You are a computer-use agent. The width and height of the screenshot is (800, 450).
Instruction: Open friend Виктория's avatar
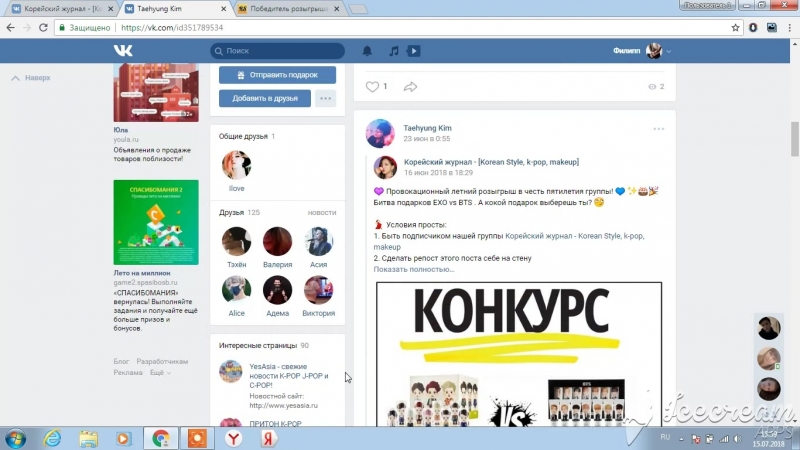(318, 290)
